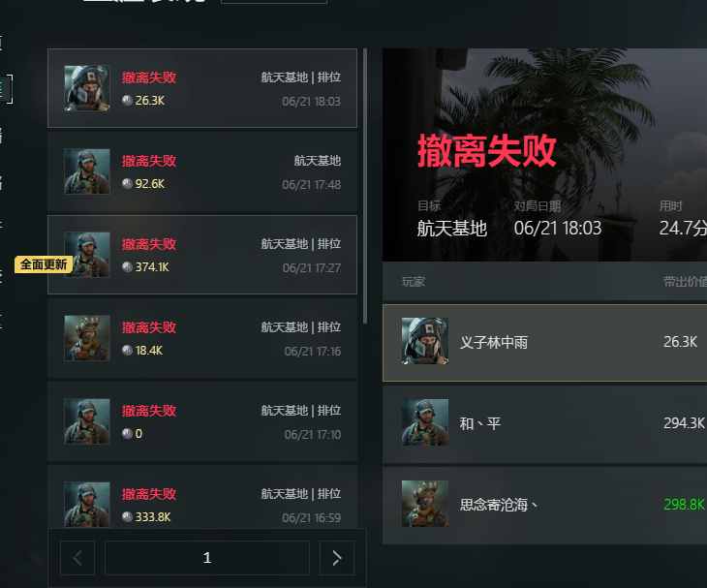Select player 和丶平 row
Image resolution: width=707 pixels, height=588 pixels.
pyautogui.click(x=544, y=424)
